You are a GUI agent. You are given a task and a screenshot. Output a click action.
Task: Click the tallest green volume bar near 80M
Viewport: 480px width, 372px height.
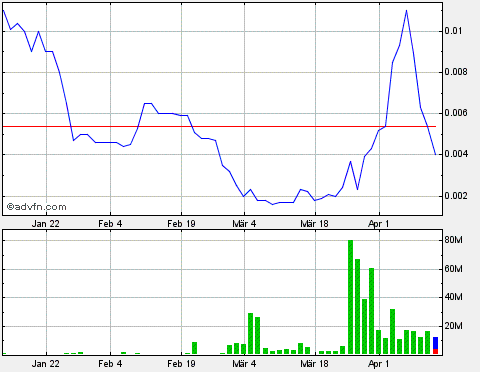click(350, 297)
